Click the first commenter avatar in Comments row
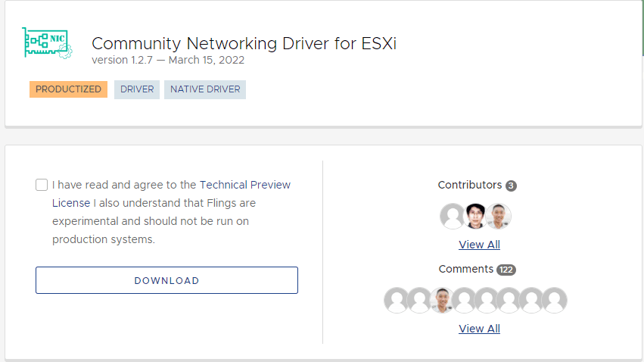This screenshot has height=362, width=644. (397, 300)
